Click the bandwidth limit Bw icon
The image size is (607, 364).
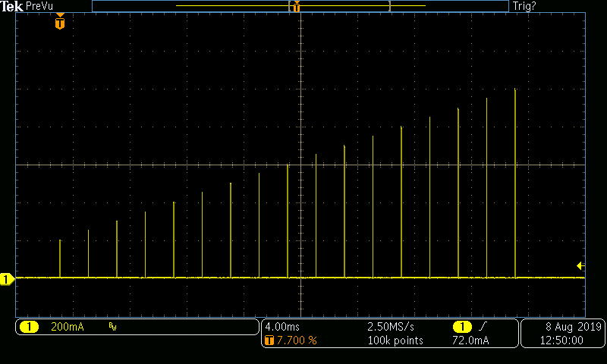click(112, 328)
